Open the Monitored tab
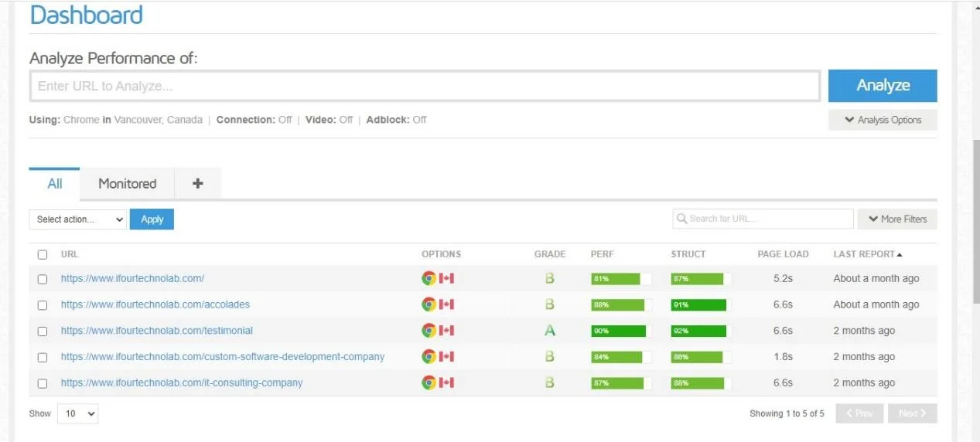 point(127,183)
